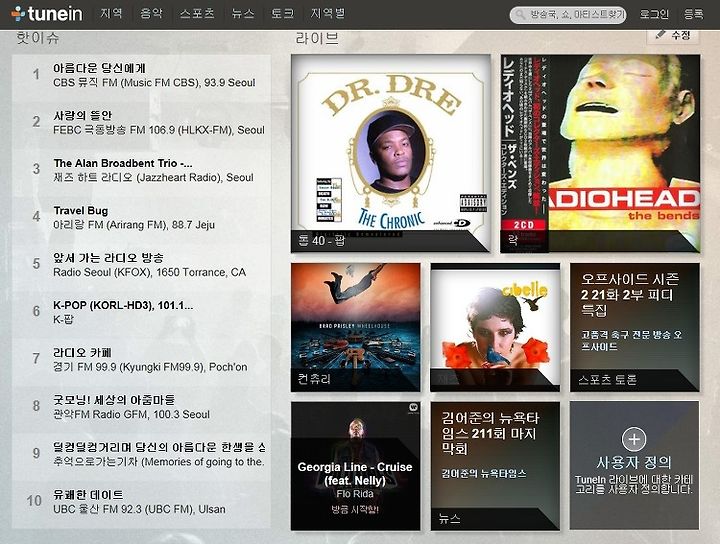Open Georgia Line - Cruise tile
The width and height of the screenshot is (720, 544).
pos(355,466)
